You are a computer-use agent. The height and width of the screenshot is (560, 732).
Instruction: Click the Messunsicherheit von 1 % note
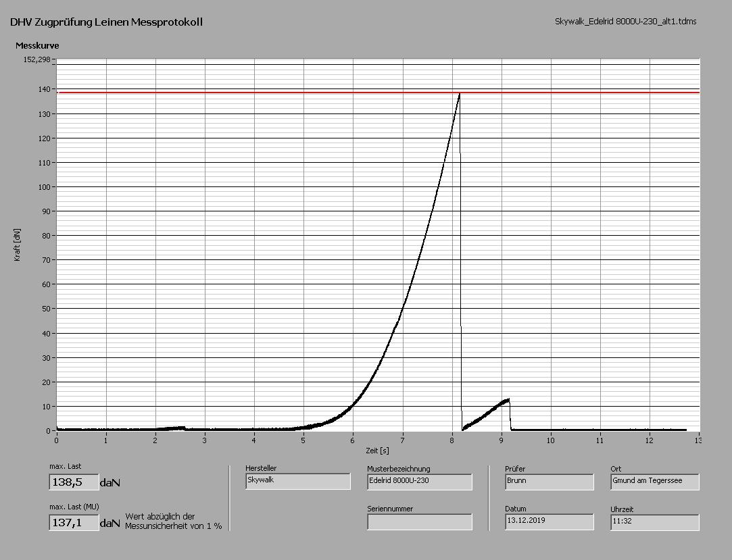pyautogui.click(x=173, y=526)
